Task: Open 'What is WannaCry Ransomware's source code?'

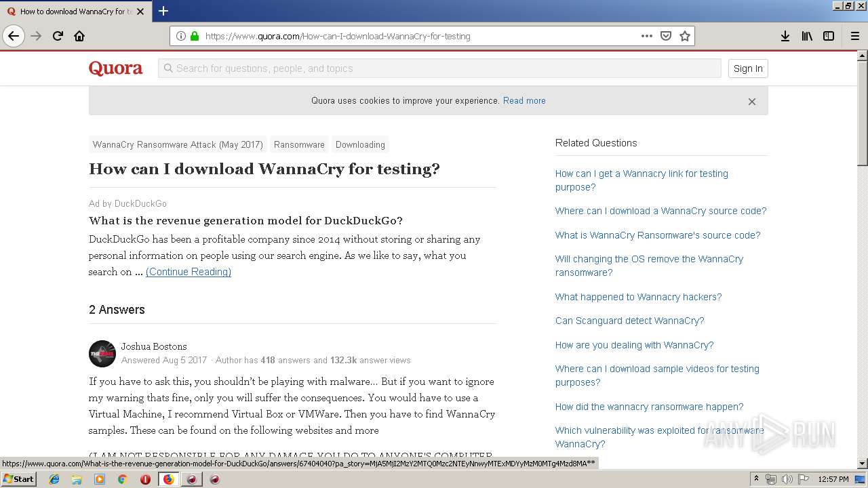Action: click(658, 235)
